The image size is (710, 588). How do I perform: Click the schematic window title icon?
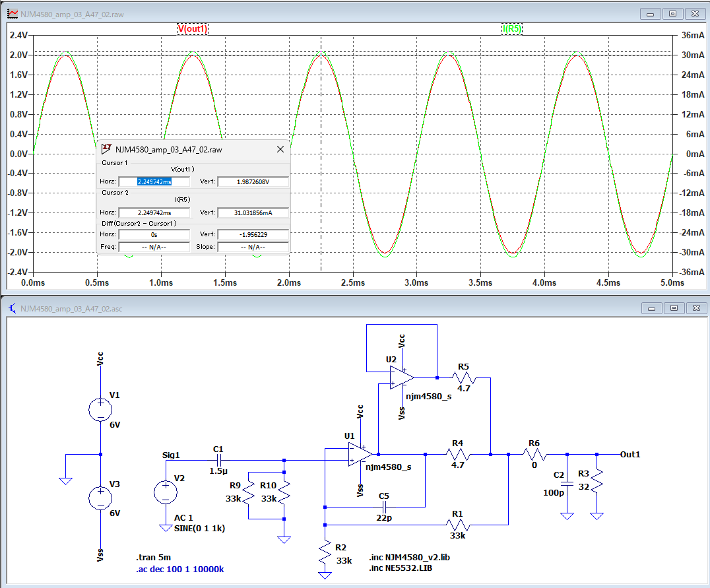[x=12, y=308]
